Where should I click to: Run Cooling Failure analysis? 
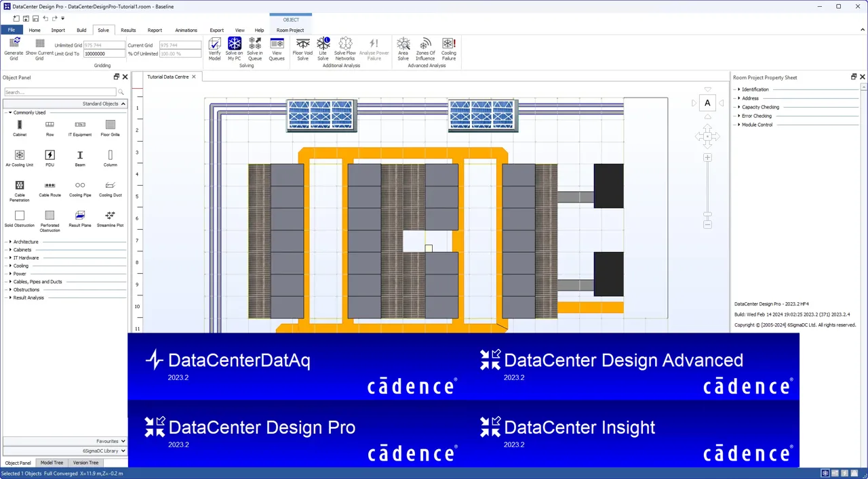448,49
